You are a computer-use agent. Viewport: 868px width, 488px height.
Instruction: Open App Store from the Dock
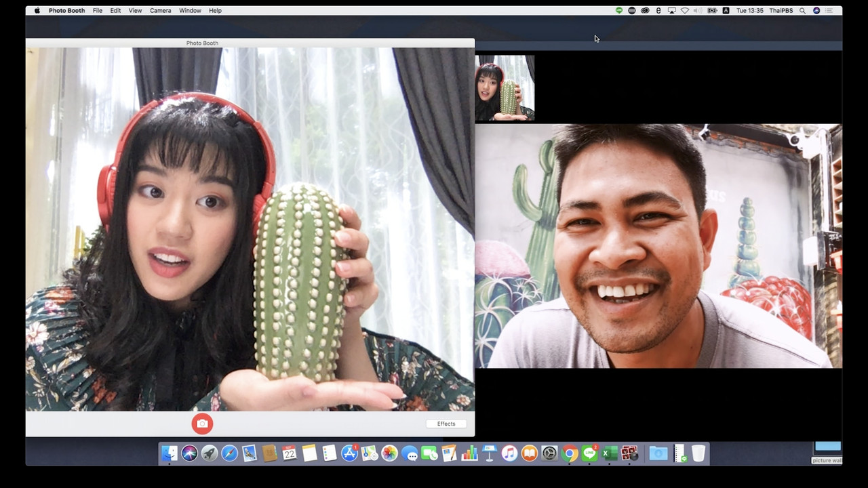349,453
